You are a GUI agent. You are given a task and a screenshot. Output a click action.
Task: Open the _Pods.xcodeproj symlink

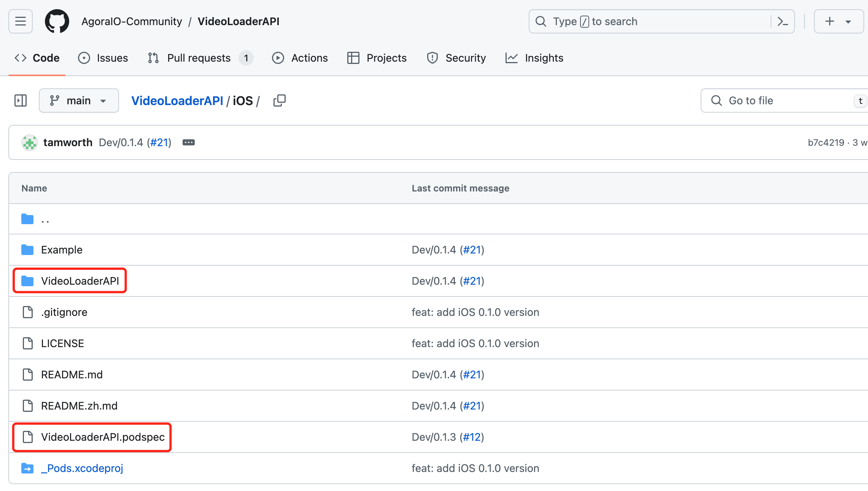pos(82,468)
